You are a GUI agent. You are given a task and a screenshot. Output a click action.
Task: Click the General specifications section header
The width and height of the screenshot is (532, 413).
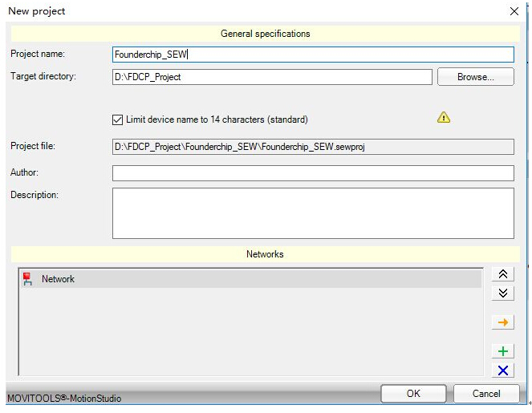click(x=265, y=34)
